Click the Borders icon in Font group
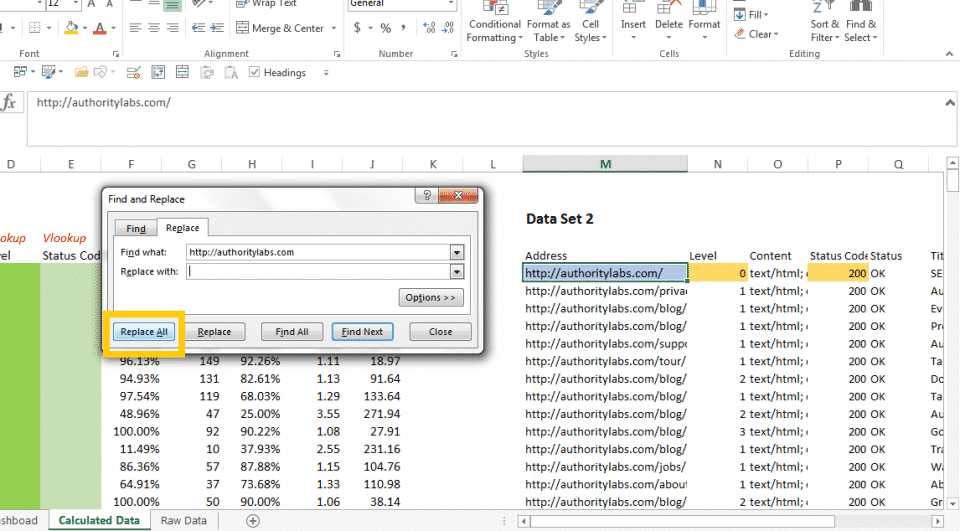Viewport: 960px width, 531px height. [x=34, y=28]
